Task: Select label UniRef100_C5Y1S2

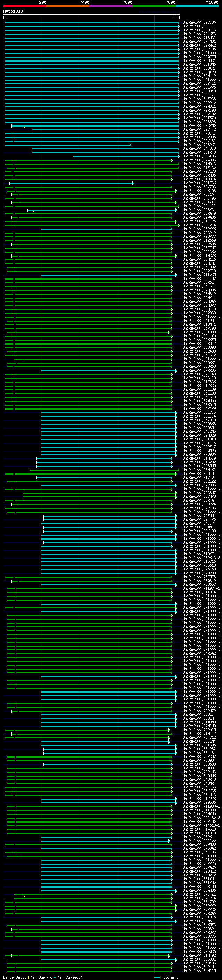Action: click(x=199, y=141)
